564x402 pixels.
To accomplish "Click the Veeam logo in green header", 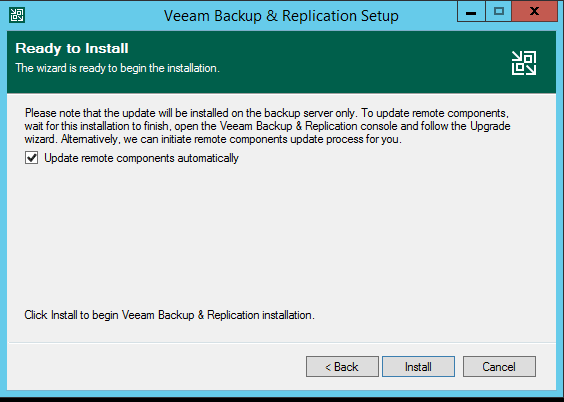I will pos(524,63).
